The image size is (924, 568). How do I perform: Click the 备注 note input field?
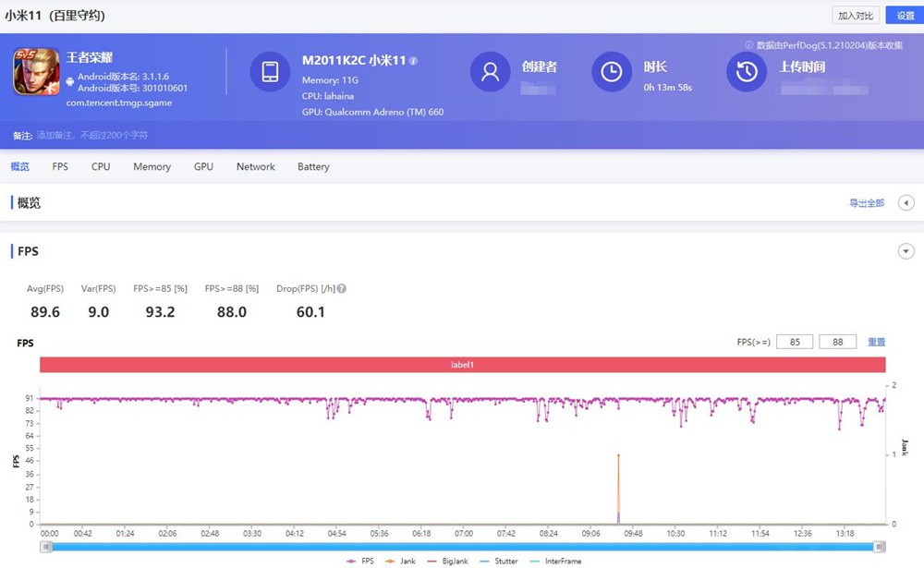[91, 136]
